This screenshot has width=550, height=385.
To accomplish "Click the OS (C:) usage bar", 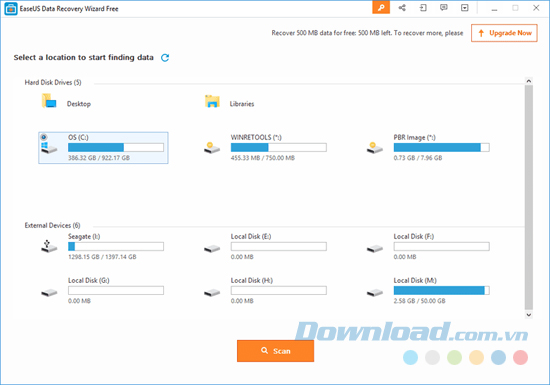I will point(116,147).
